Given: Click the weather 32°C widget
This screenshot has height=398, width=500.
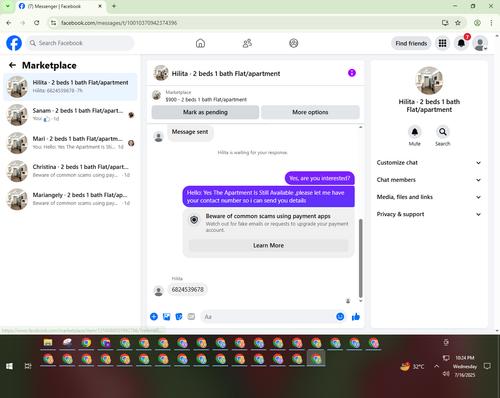Looking at the screenshot, I should click(413, 366).
